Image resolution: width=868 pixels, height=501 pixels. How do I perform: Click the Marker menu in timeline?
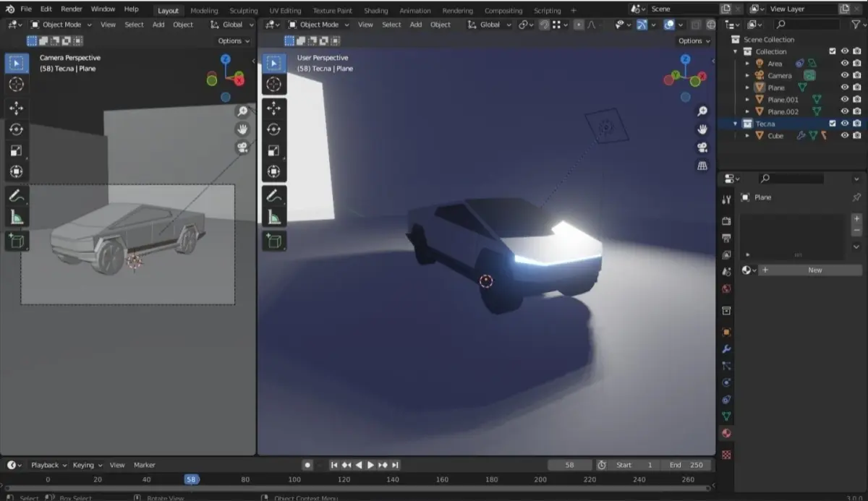tap(145, 465)
